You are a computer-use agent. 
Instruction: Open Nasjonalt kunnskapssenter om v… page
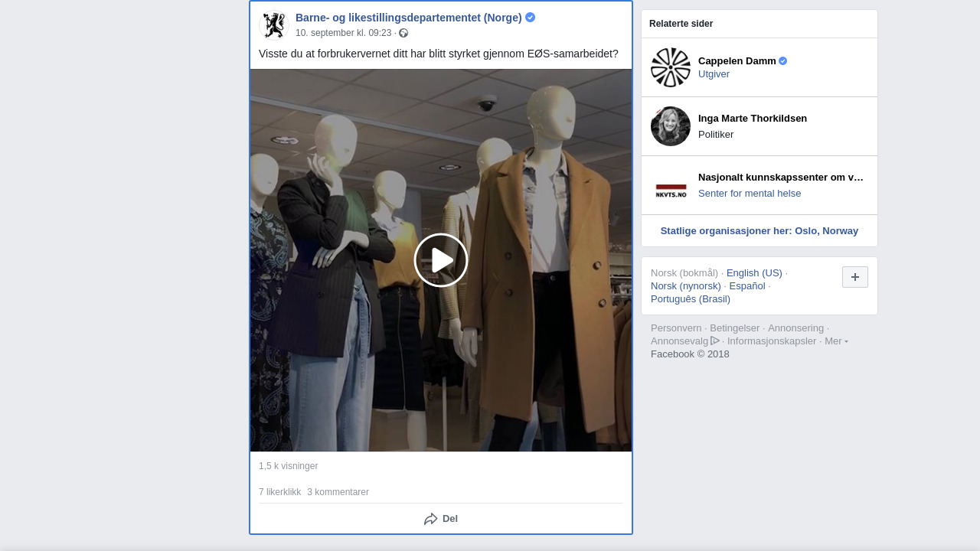point(781,178)
